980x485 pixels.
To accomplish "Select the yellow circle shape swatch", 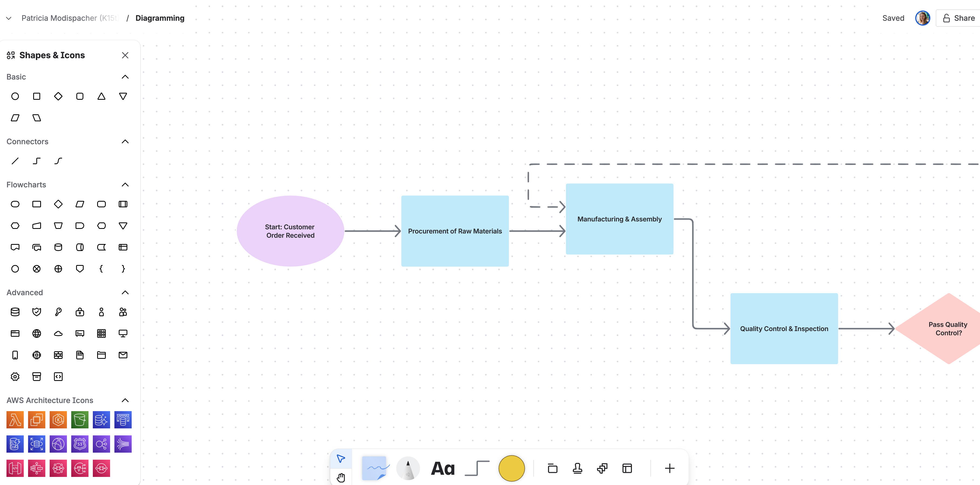I will 511,468.
